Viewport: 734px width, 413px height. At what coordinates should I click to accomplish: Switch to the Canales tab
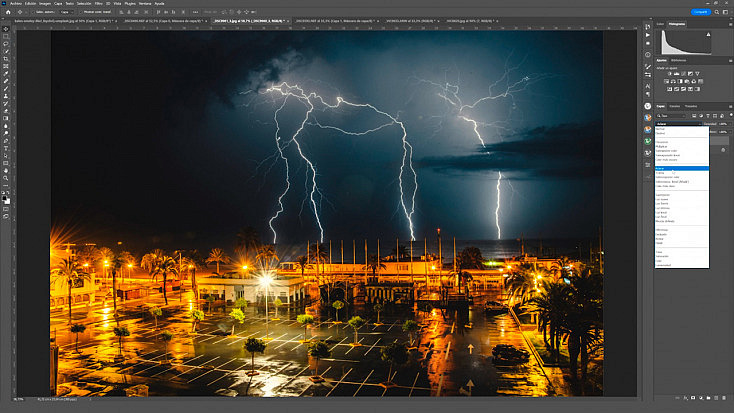point(675,106)
